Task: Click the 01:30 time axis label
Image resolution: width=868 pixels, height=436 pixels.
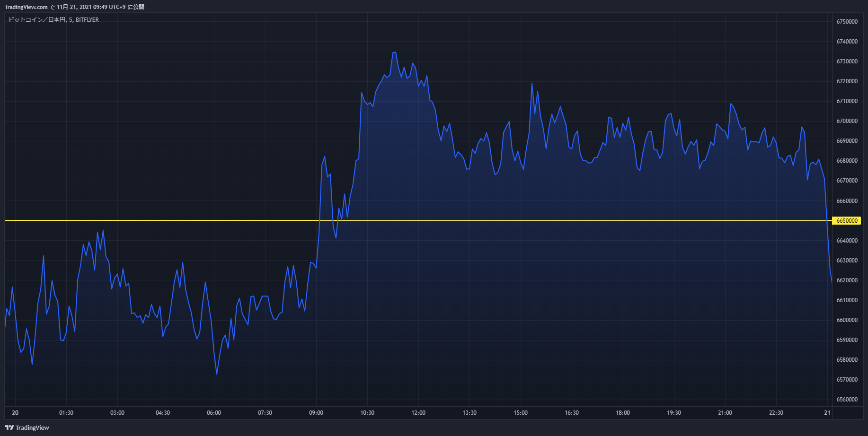Action: [66, 413]
